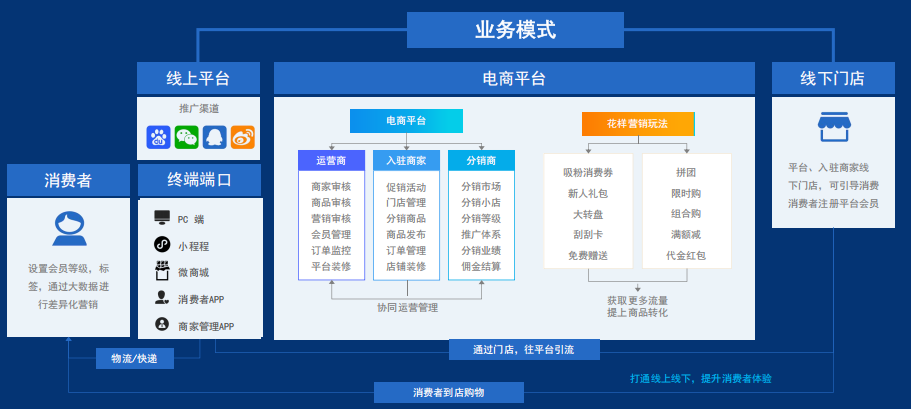Screen dimensions: 911x409
Task: Click the offline storefront icon
Action: pos(833,128)
